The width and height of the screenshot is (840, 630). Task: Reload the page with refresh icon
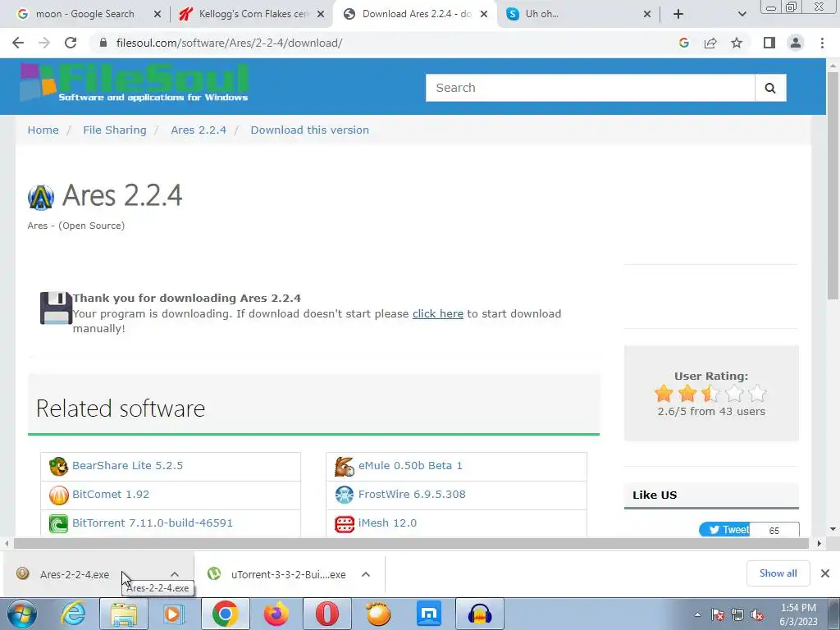coord(71,43)
